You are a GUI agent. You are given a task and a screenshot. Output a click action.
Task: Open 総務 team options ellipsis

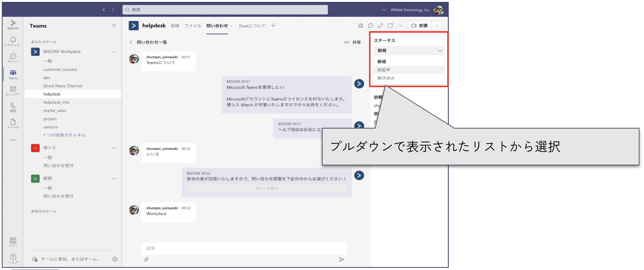coord(114,178)
